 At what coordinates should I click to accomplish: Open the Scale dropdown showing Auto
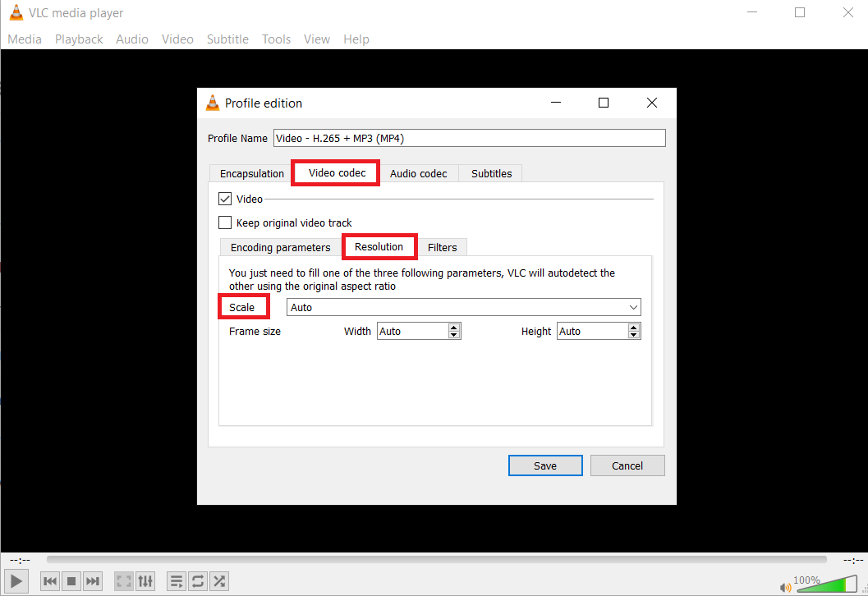point(464,306)
